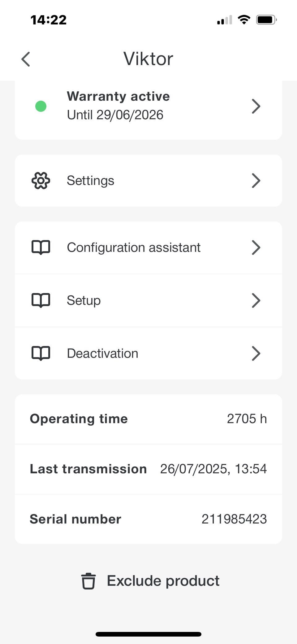Open the Settings row chevron
The image size is (297, 644).
tap(256, 181)
